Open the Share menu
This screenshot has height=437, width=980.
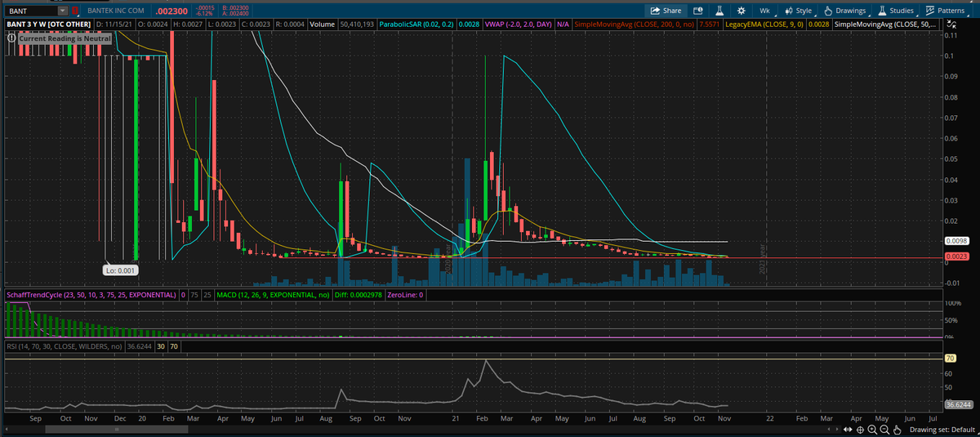665,11
